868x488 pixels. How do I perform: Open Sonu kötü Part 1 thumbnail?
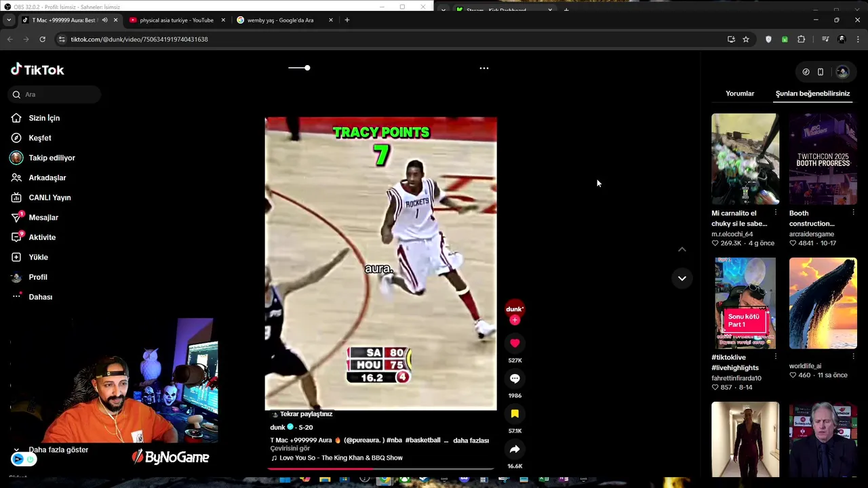coord(745,303)
